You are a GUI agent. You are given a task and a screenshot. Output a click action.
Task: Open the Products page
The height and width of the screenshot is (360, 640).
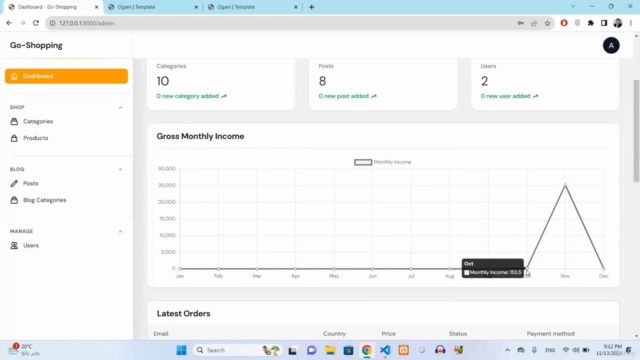[36, 138]
